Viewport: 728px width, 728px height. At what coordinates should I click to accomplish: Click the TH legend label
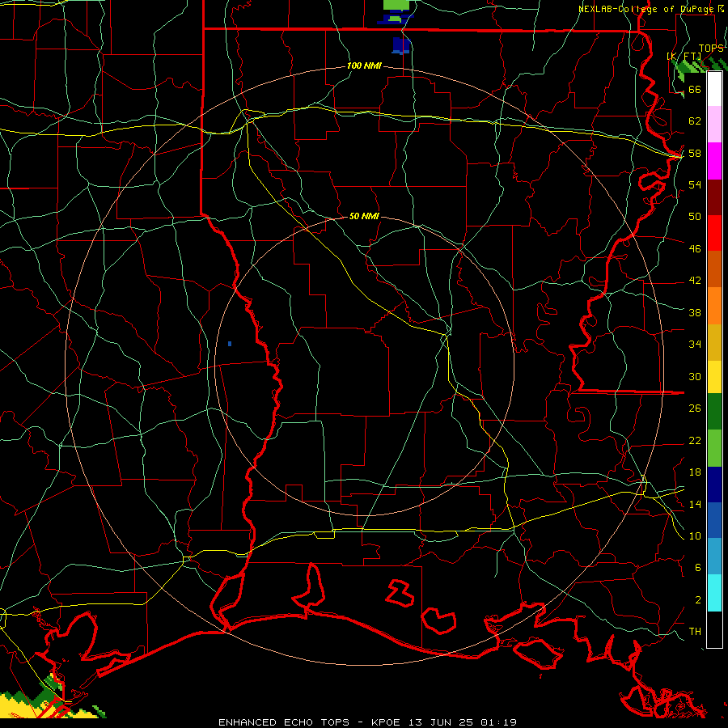point(695,631)
